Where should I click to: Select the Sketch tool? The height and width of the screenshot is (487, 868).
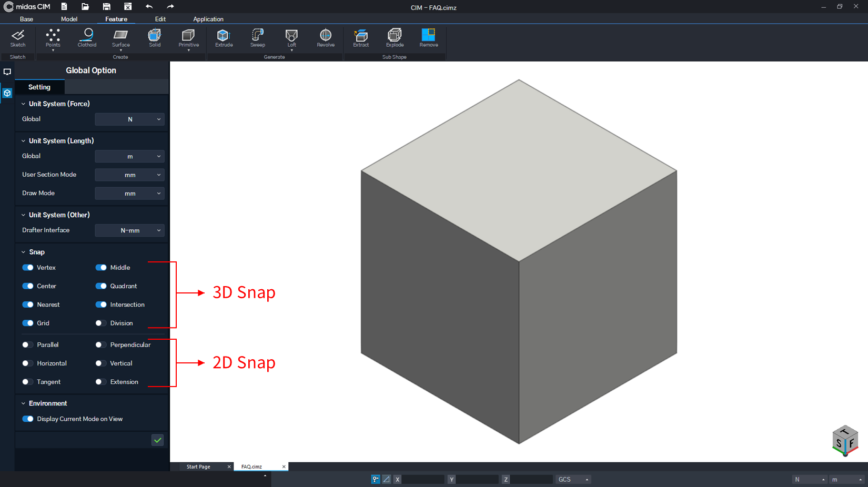point(17,38)
